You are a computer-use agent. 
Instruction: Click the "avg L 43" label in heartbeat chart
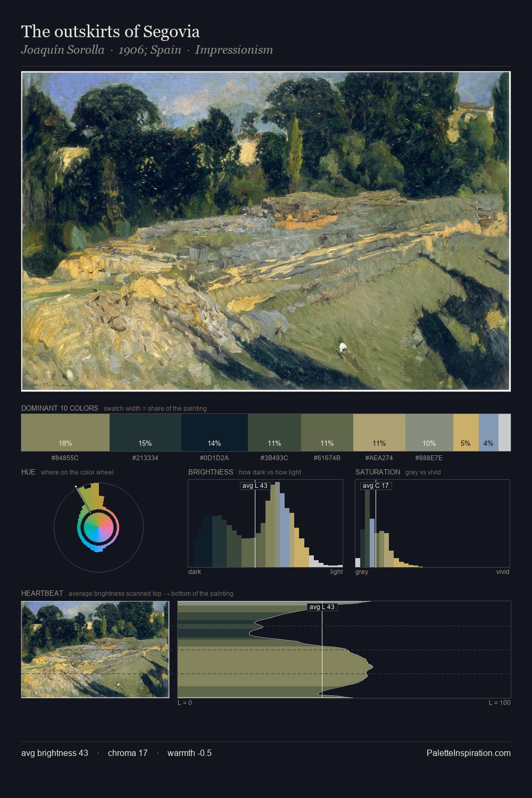tap(322, 607)
